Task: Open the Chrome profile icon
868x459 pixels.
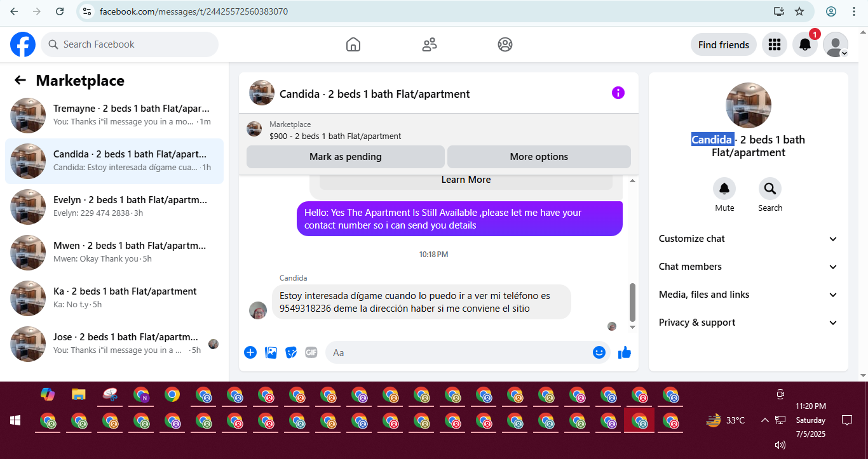Action: [x=831, y=11]
